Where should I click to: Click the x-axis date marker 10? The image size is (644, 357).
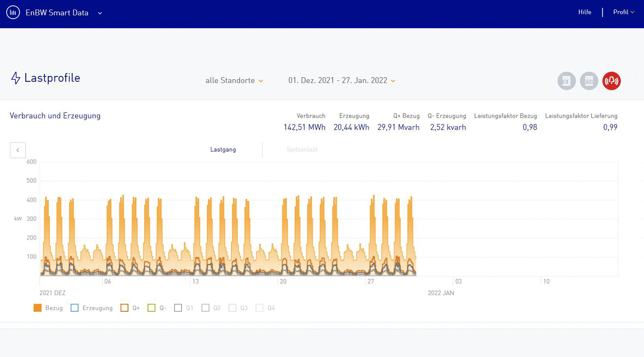click(546, 282)
